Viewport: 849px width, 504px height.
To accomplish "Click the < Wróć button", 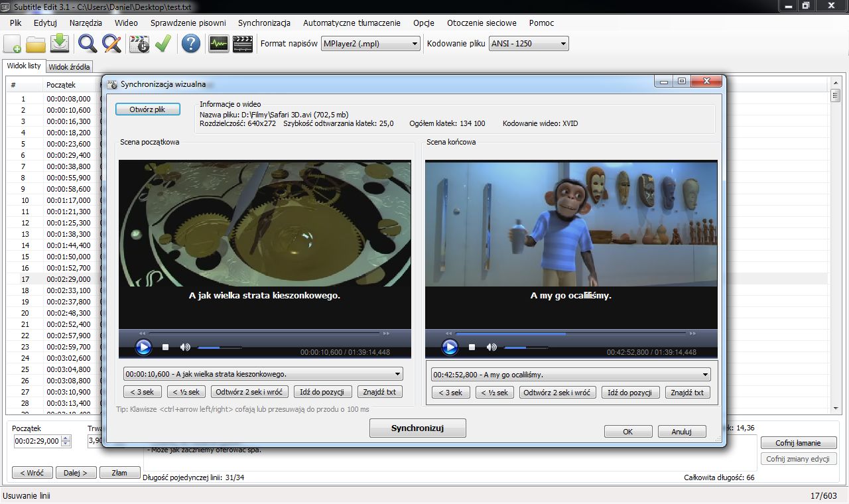I will [x=32, y=473].
